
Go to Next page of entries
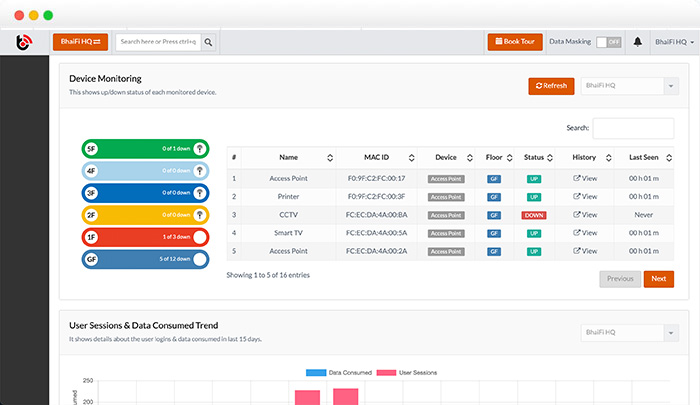coord(658,279)
